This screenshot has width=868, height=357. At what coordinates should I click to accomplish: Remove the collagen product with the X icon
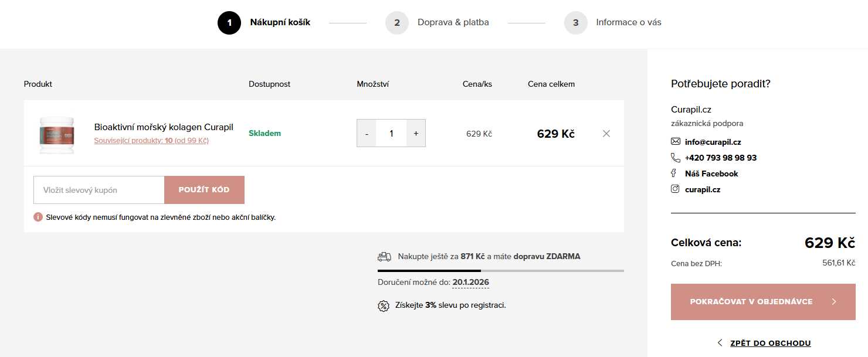(606, 134)
